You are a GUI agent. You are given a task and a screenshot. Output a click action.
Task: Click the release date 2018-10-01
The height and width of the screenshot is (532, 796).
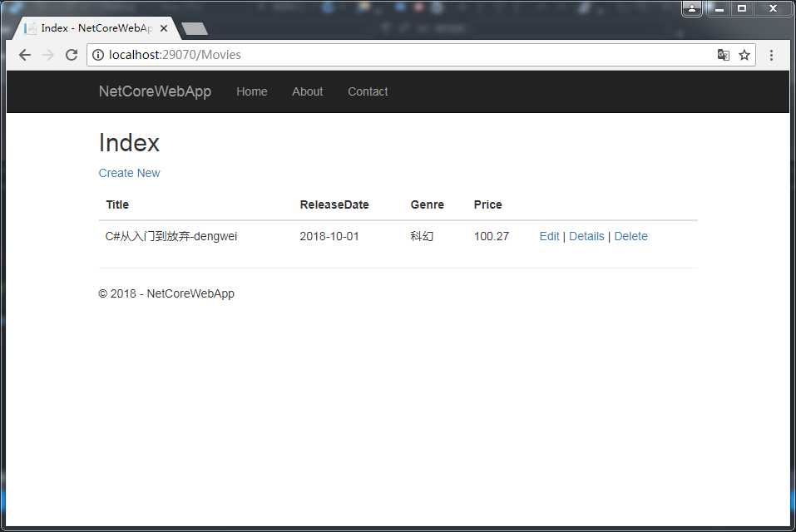tap(329, 236)
